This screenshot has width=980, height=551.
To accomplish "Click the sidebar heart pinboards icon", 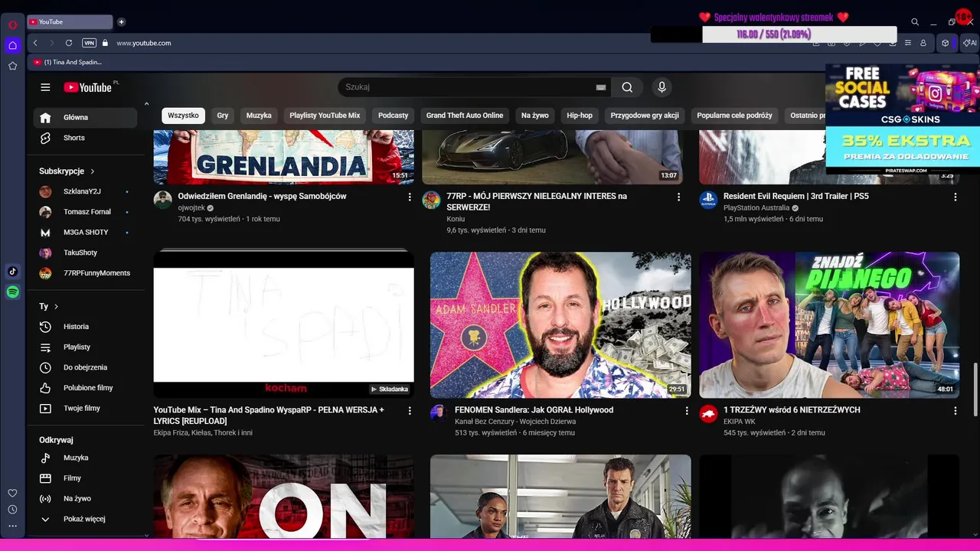I will [12, 493].
